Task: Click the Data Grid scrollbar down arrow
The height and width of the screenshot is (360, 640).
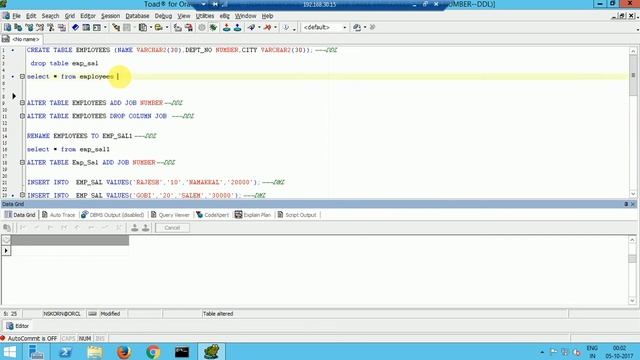Action: 632,301
